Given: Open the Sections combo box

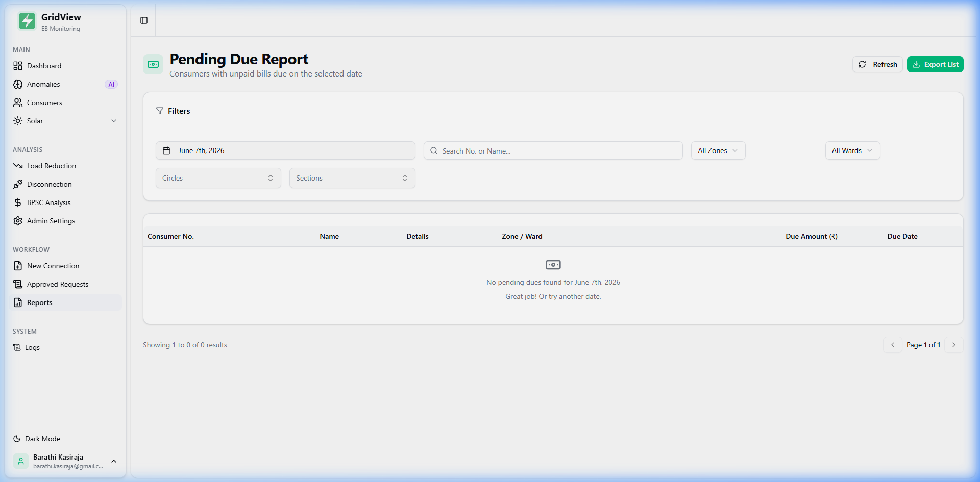Looking at the screenshot, I should 352,178.
